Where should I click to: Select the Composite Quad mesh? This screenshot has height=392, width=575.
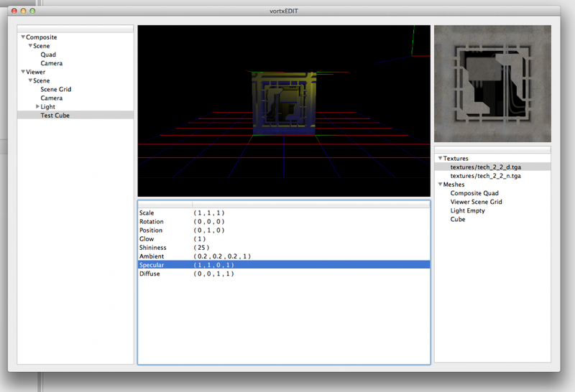tap(474, 193)
